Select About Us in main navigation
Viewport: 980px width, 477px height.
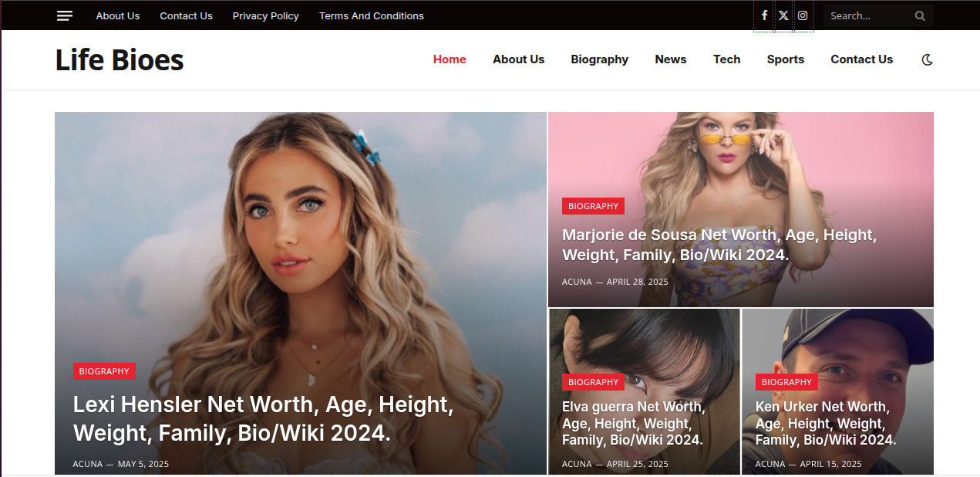(519, 59)
